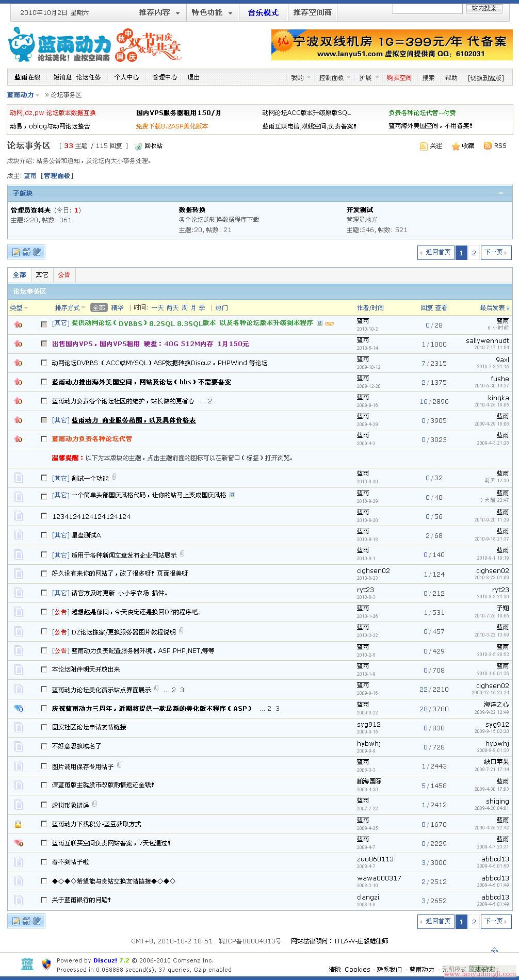Click the site search input field
Image resolution: width=519 pixels, height=980 pixels.
point(427,8)
